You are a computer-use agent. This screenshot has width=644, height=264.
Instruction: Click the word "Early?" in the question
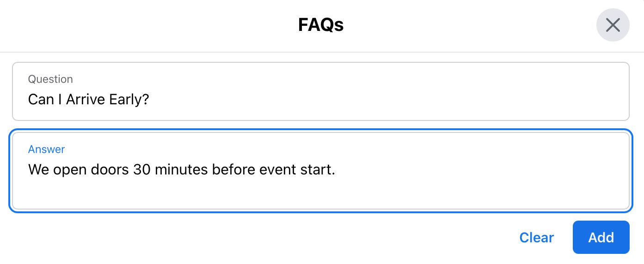click(x=129, y=100)
